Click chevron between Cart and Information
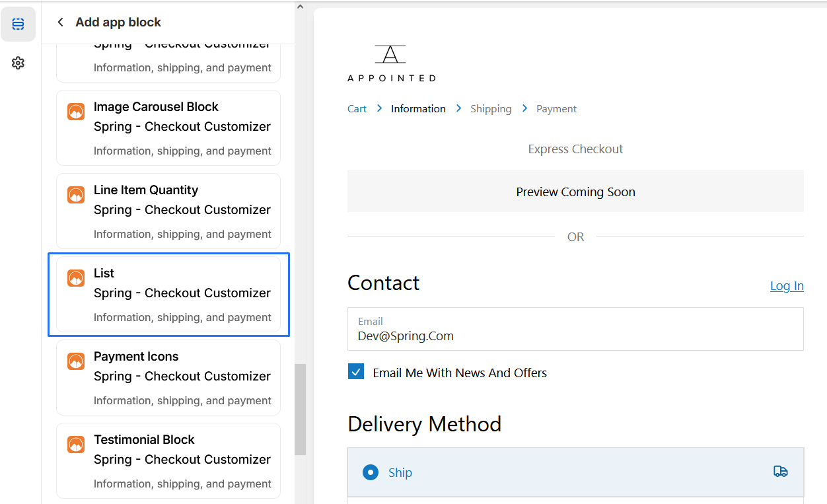 (x=379, y=108)
